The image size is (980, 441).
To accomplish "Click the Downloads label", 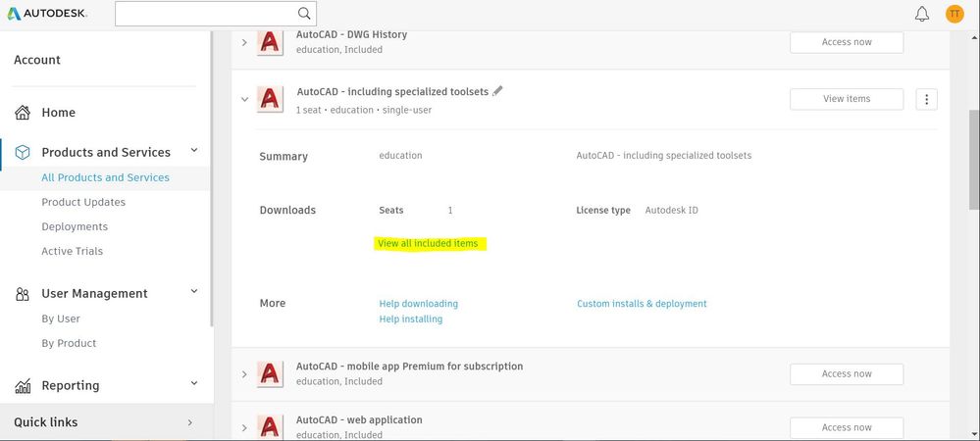I will point(287,210).
